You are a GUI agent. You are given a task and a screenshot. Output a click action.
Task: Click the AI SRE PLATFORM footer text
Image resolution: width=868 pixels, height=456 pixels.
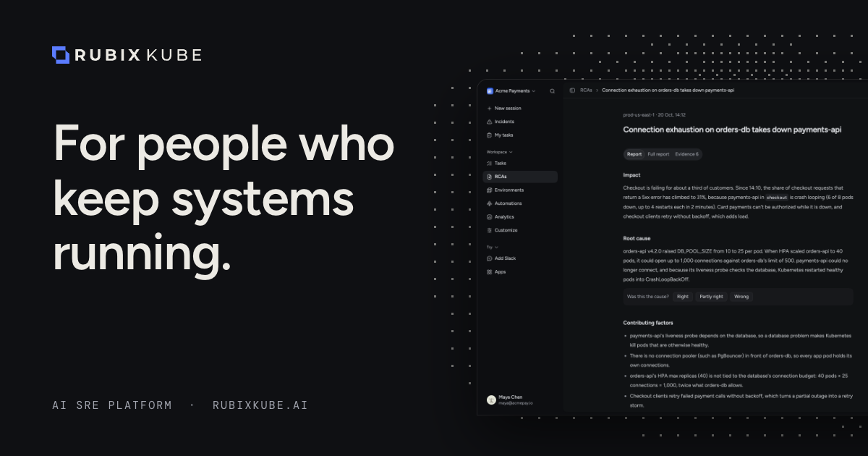pyautogui.click(x=112, y=405)
